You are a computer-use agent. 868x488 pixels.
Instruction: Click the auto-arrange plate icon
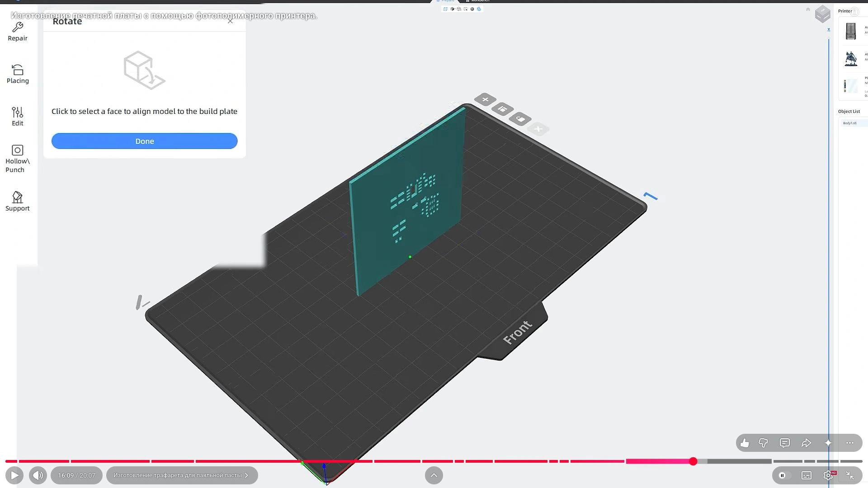tap(503, 109)
